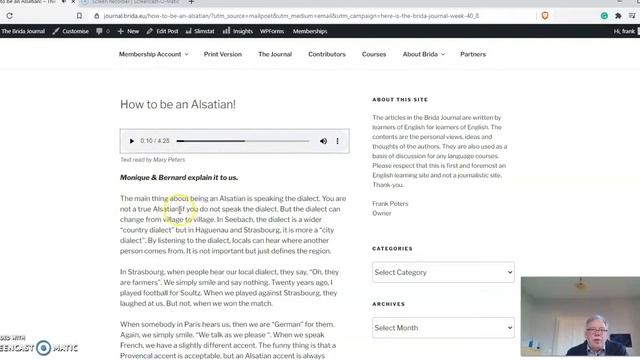Open the Select Category dropdown

point(443,272)
